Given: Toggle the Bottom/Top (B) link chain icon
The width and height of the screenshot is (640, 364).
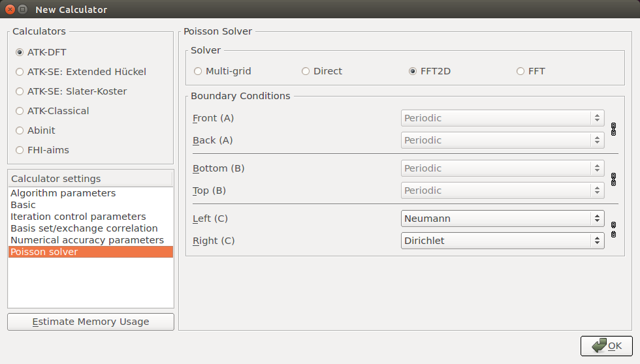Looking at the screenshot, I should (x=613, y=179).
